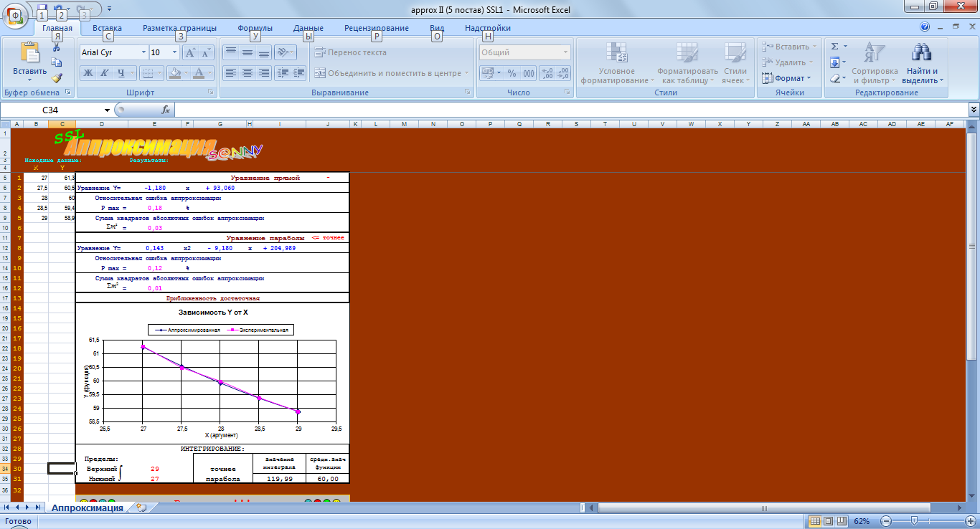
Task: Open the Формат cells dropdown
Action: pos(787,78)
